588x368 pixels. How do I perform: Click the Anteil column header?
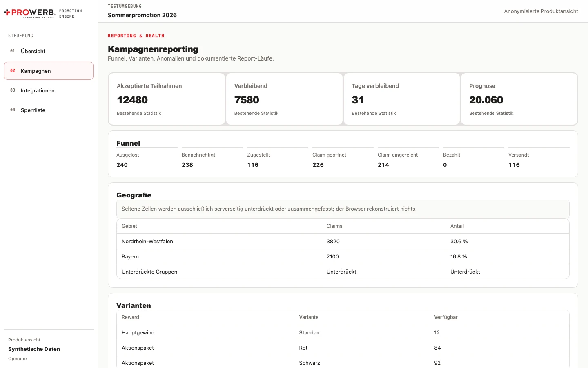[x=457, y=226]
